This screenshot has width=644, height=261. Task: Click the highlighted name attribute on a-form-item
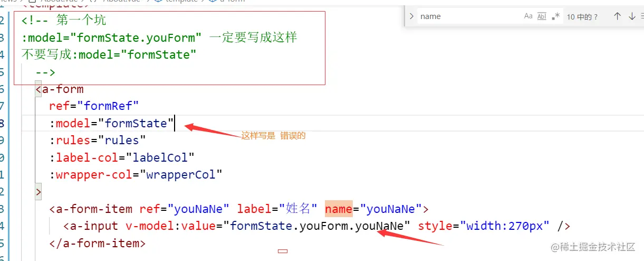click(339, 209)
